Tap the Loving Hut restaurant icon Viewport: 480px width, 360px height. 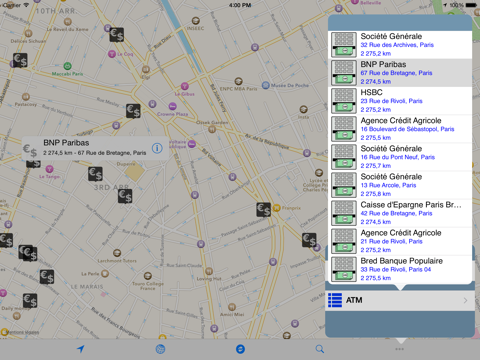click(209, 271)
